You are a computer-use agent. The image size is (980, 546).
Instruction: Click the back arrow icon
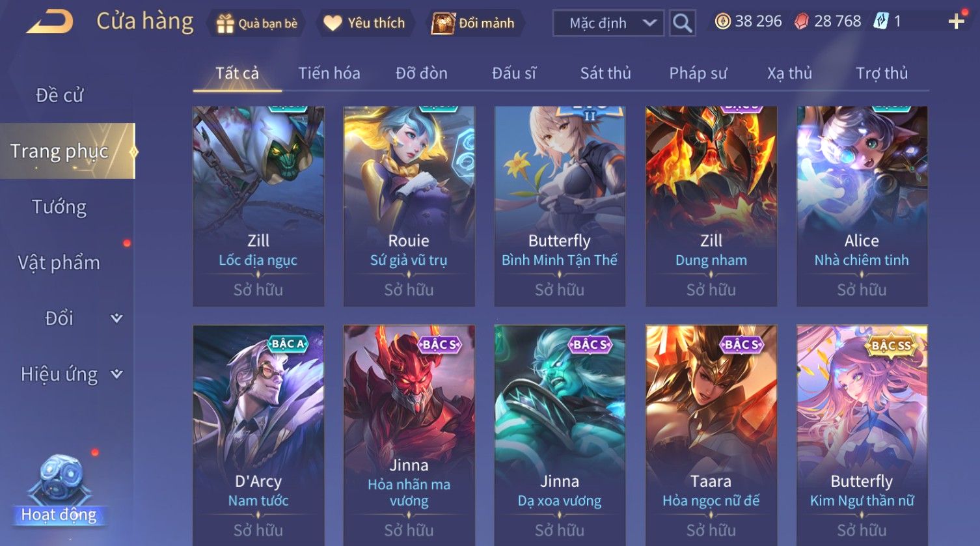point(49,22)
